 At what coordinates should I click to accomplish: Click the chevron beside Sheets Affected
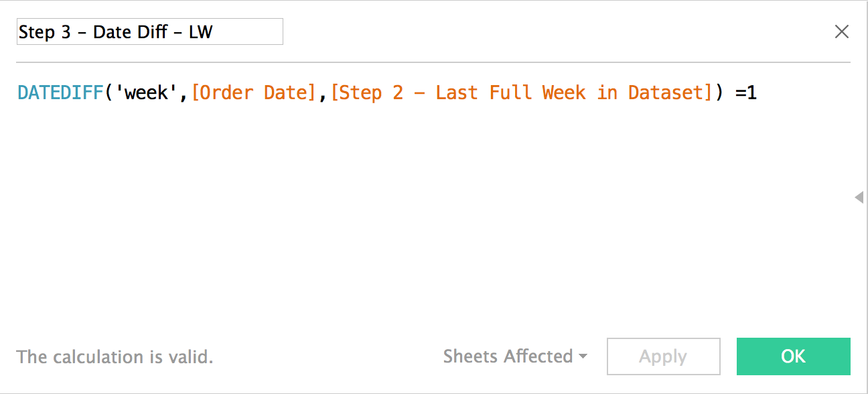click(x=584, y=357)
